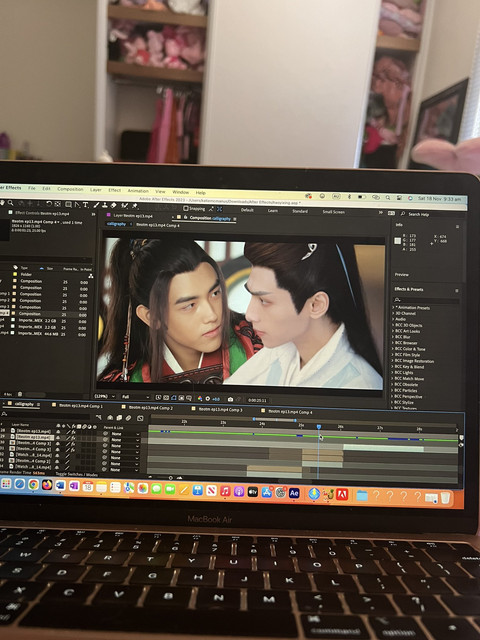
Task: Open the Composition menu
Action: 70,189
